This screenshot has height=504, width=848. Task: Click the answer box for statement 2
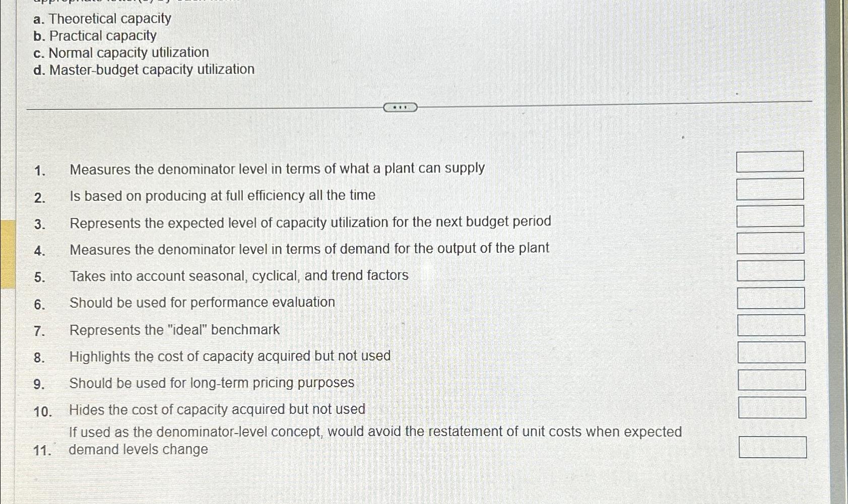(770, 190)
